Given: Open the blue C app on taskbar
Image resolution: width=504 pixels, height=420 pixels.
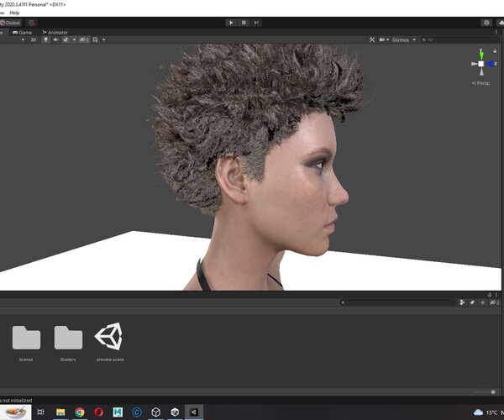Looking at the screenshot, I should 137,412.
